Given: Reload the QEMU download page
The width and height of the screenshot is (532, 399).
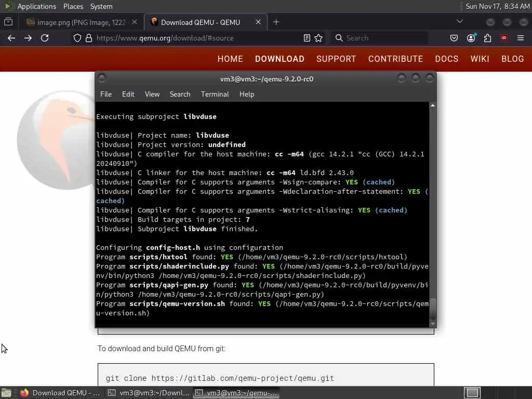Looking at the screenshot, I should [x=45, y=38].
